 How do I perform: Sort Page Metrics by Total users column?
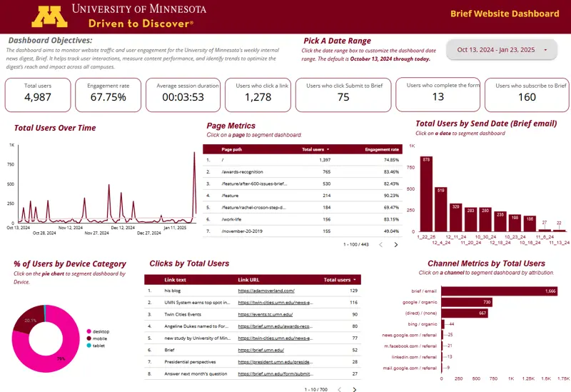click(x=316, y=150)
